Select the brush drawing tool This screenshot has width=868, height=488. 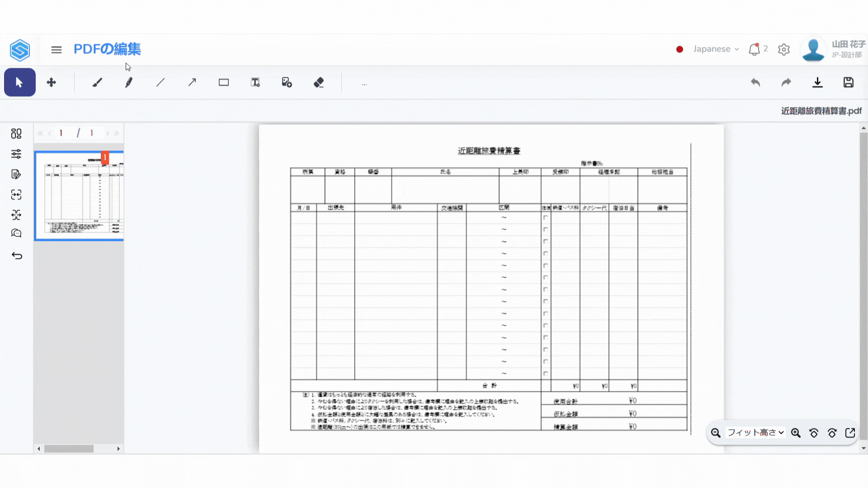point(97,82)
